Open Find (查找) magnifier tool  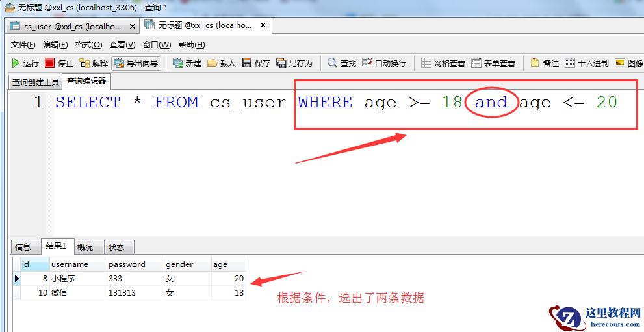point(342,63)
